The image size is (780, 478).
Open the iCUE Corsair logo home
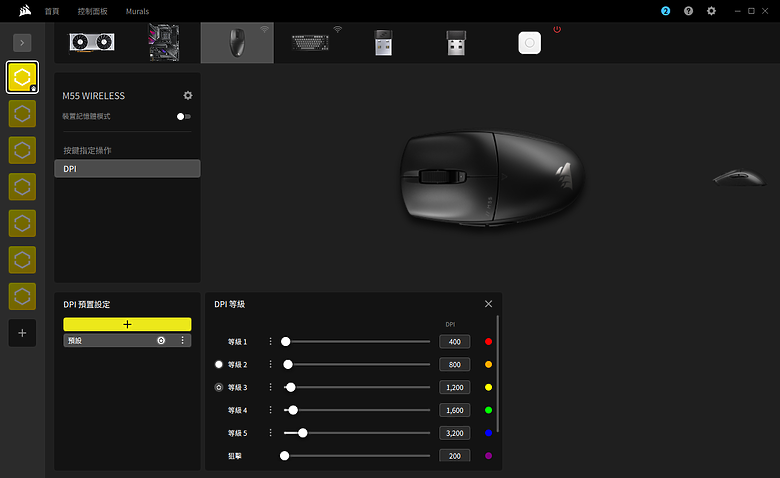point(25,10)
